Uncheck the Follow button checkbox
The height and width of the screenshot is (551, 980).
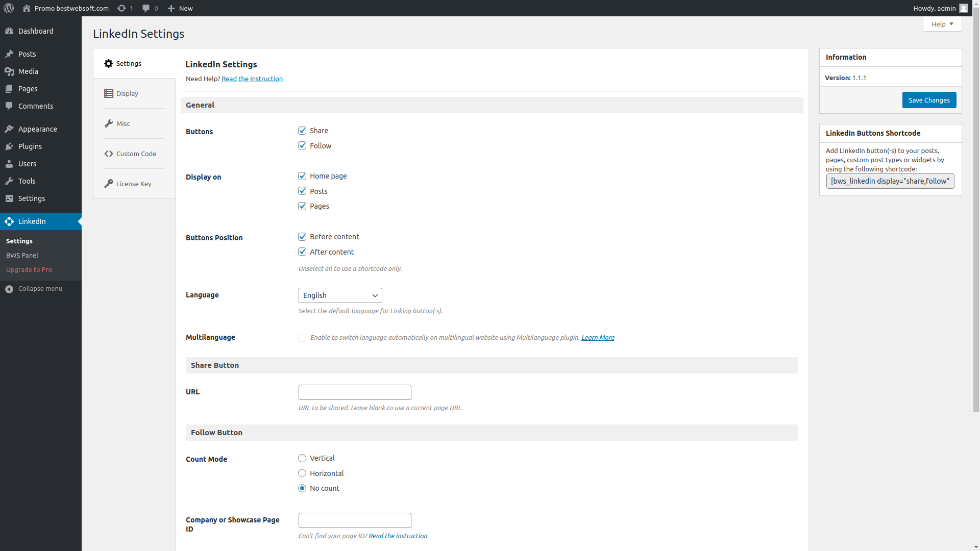click(x=302, y=146)
